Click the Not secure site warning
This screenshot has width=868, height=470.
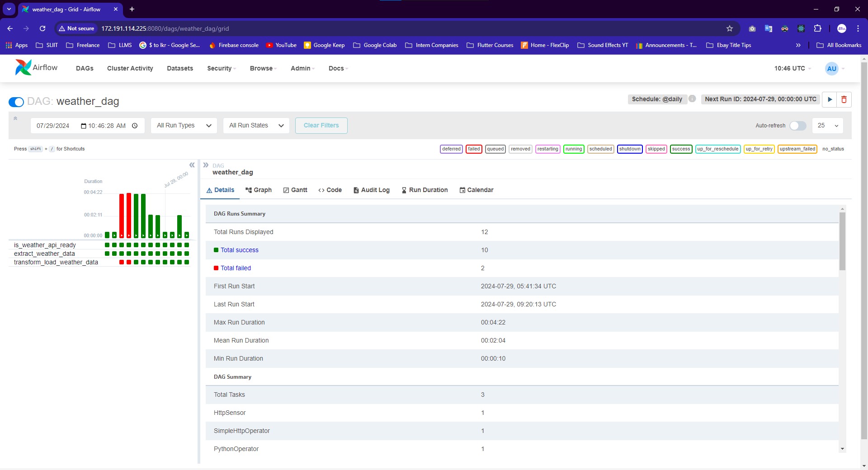(76, 28)
